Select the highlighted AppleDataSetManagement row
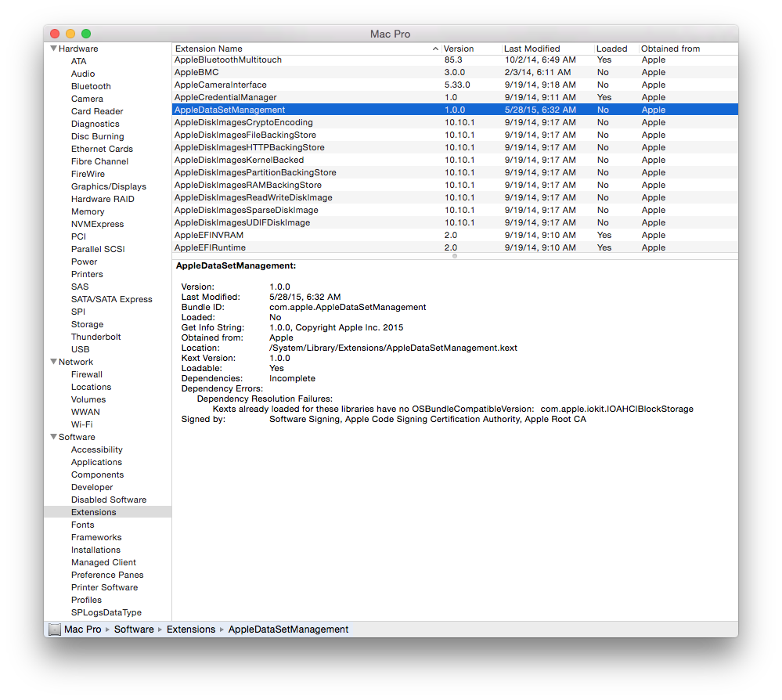This screenshot has width=782, height=700. (x=455, y=110)
